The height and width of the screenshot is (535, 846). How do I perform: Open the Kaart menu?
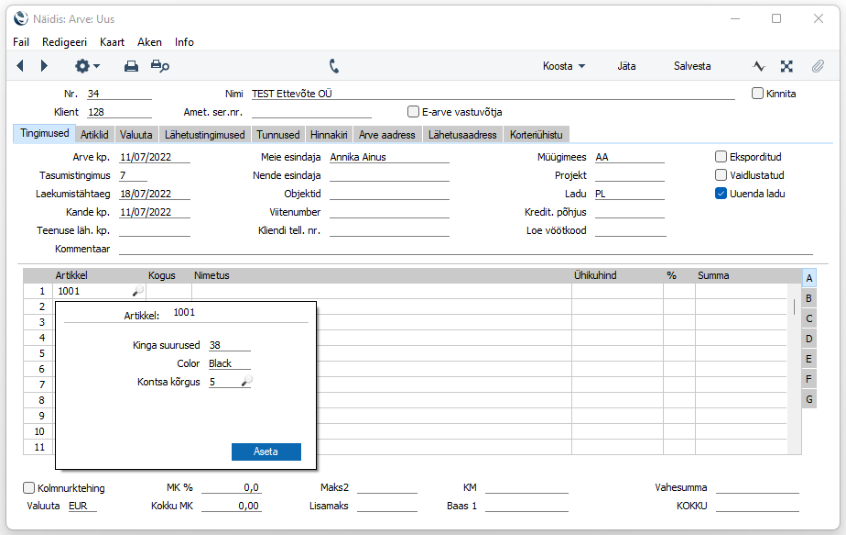coord(112,42)
